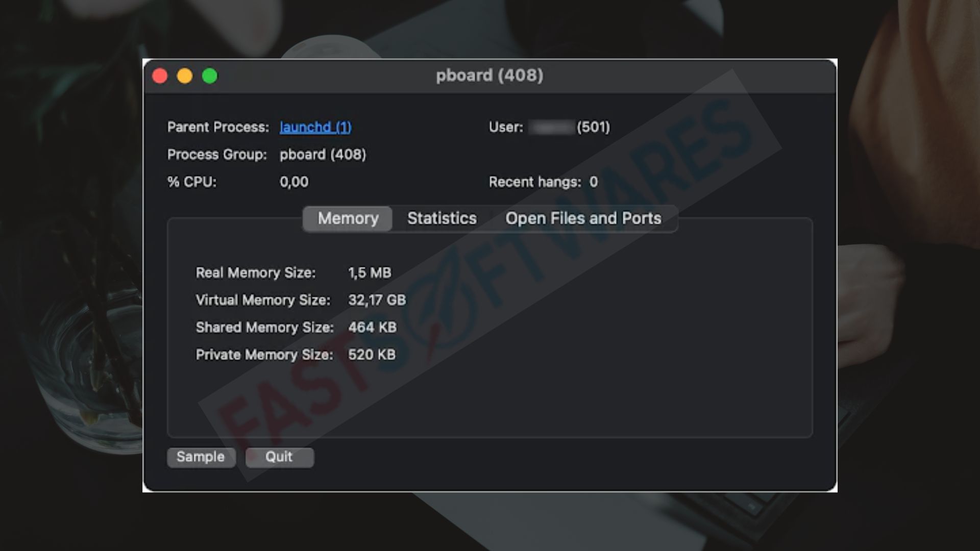This screenshot has width=980, height=551.
Task: Open the Statistics tab
Action: click(442, 218)
